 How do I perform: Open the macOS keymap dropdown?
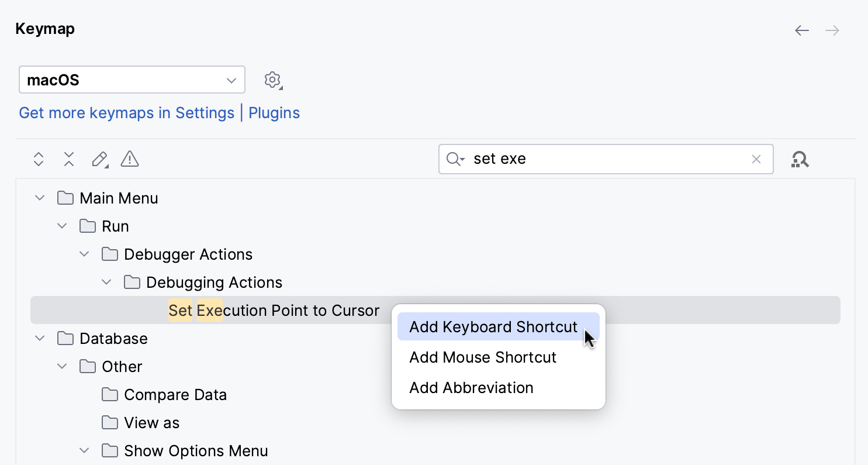132,80
